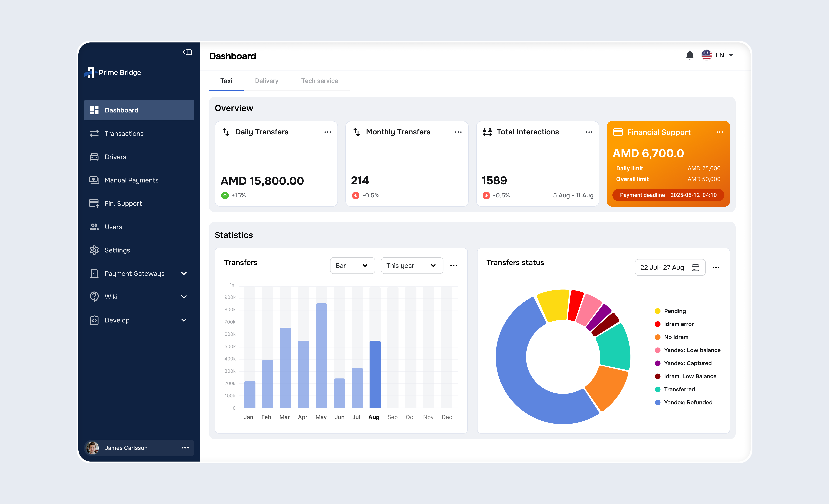Open notifications bell
This screenshot has height=504, width=829.
pyautogui.click(x=690, y=55)
